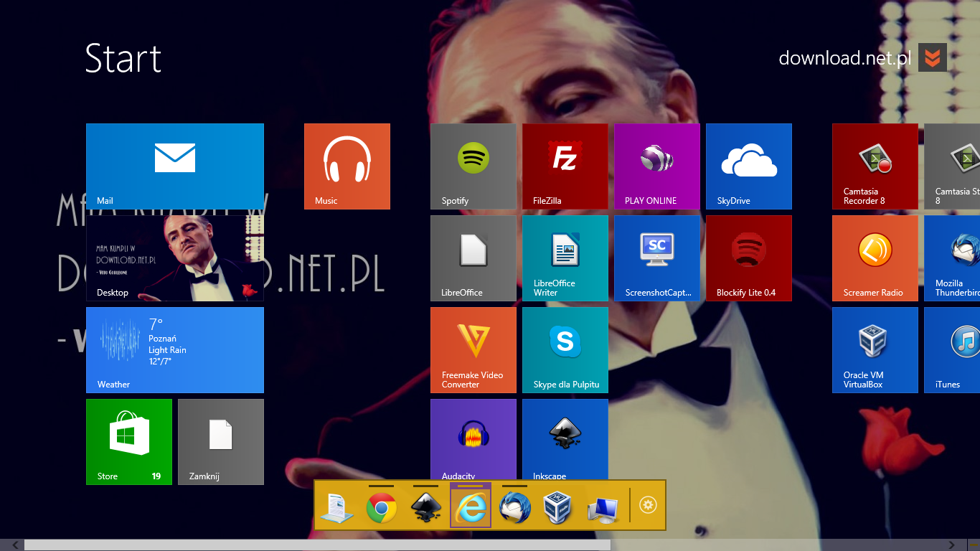
Task: Launch the Oracle VM VirtualBox tile
Action: tap(875, 350)
